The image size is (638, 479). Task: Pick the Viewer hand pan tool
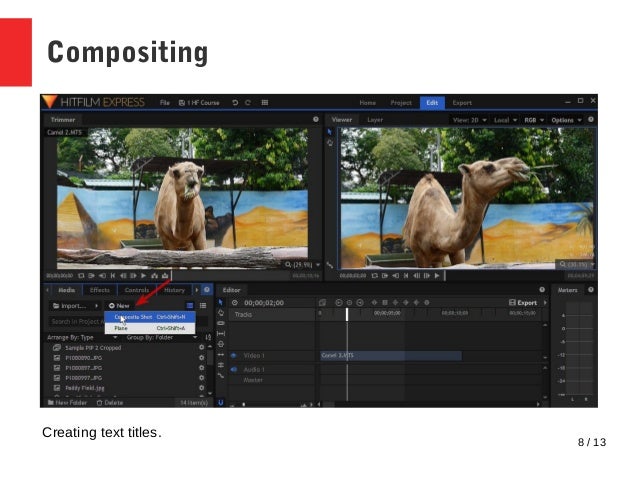coord(330,143)
